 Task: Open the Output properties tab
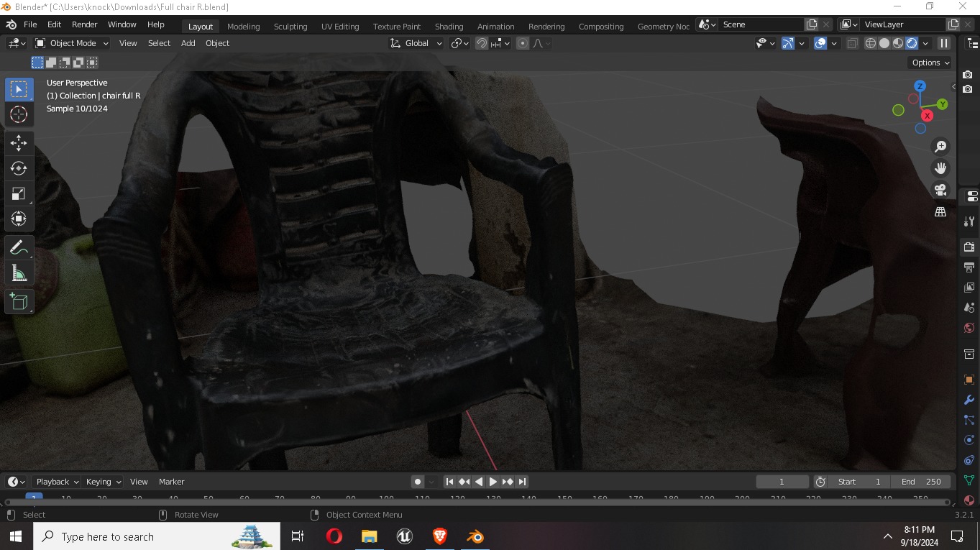969,267
